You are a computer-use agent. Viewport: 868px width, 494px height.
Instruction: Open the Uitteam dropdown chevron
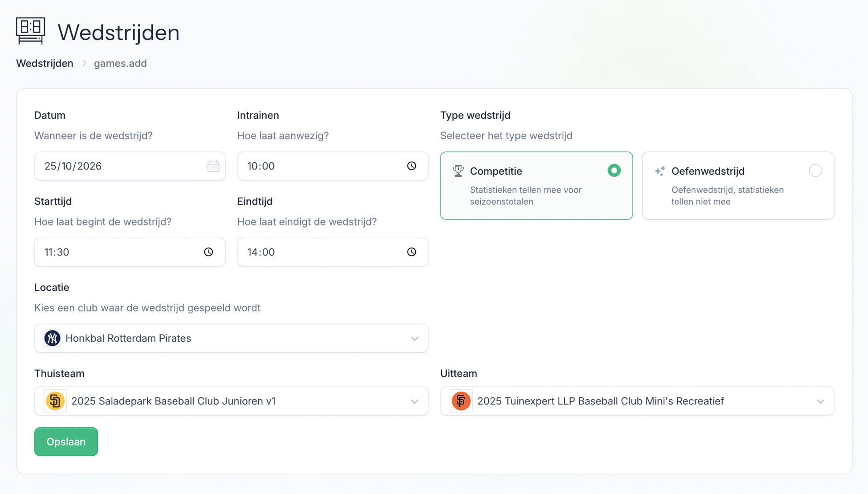[820, 401]
